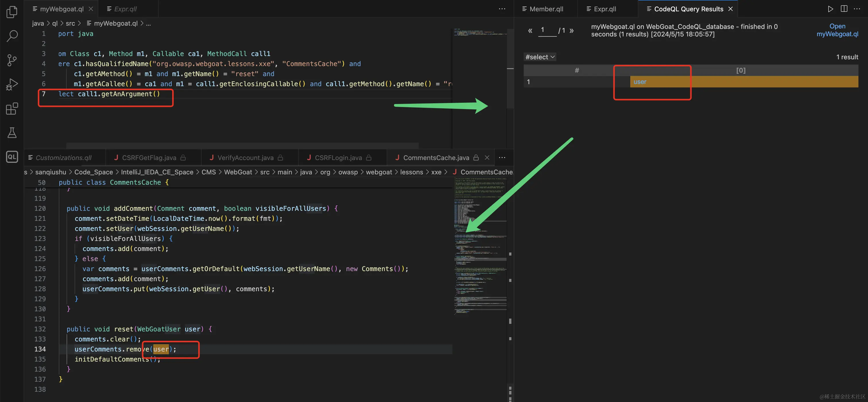This screenshot has width=868, height=402.
Task: Click initDefaultComments call on line 135
Action: (112, 360)
